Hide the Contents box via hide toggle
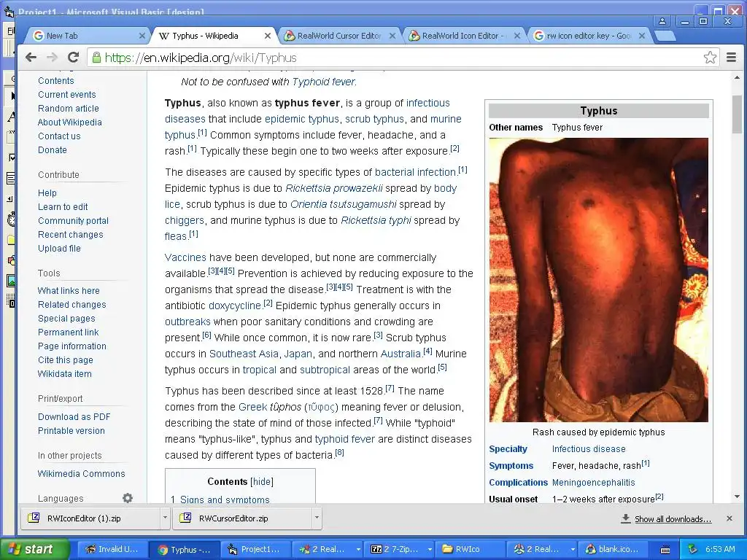 tap(262, 481)
